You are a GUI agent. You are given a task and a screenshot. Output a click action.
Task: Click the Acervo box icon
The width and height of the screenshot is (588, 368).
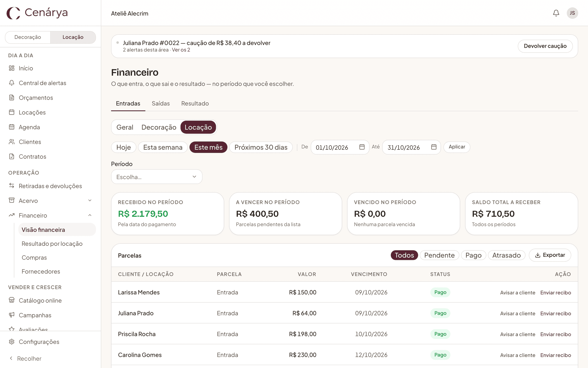11,200
